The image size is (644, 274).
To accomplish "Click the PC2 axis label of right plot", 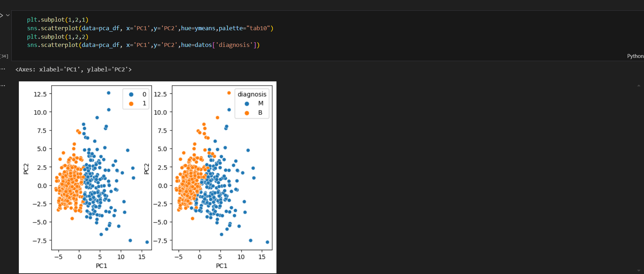I will 146,169.
